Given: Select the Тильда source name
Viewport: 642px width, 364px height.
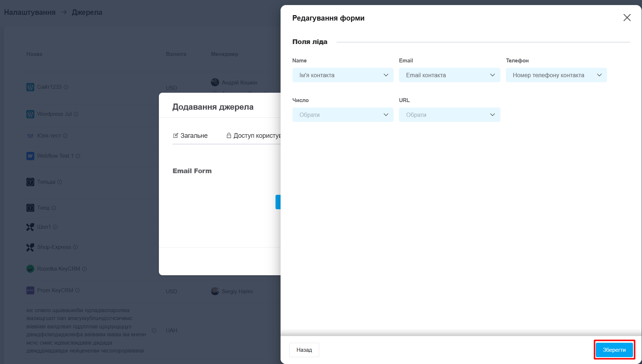Looking at the screenshot, I should click(46, 182).
